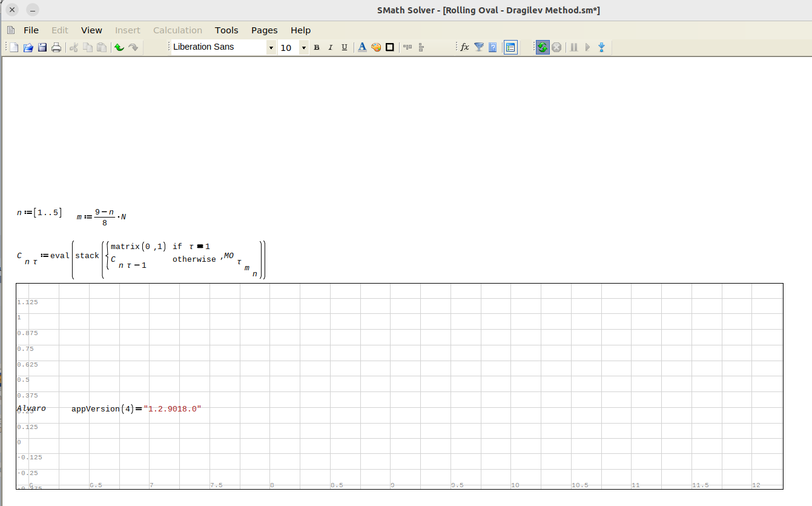
Task: Click the blue download arrow icon
Action: pyautogui.click(x=601, y=47)
